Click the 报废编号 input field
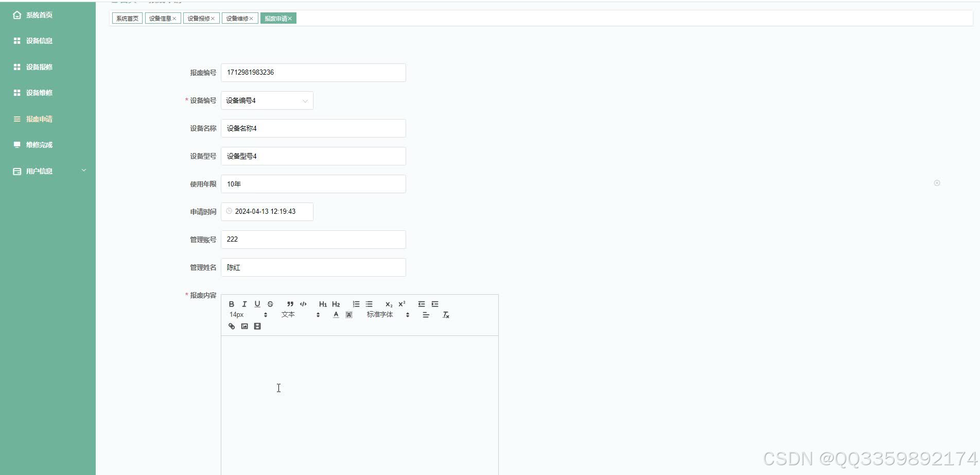Image resolution: width=980 pixels, height=475 pixels. [313, 73]
